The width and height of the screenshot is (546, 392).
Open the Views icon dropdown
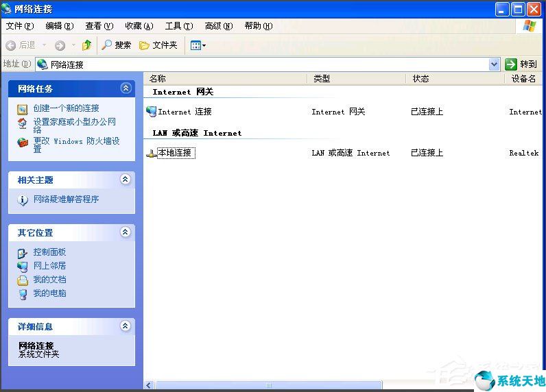coord(198,45)
